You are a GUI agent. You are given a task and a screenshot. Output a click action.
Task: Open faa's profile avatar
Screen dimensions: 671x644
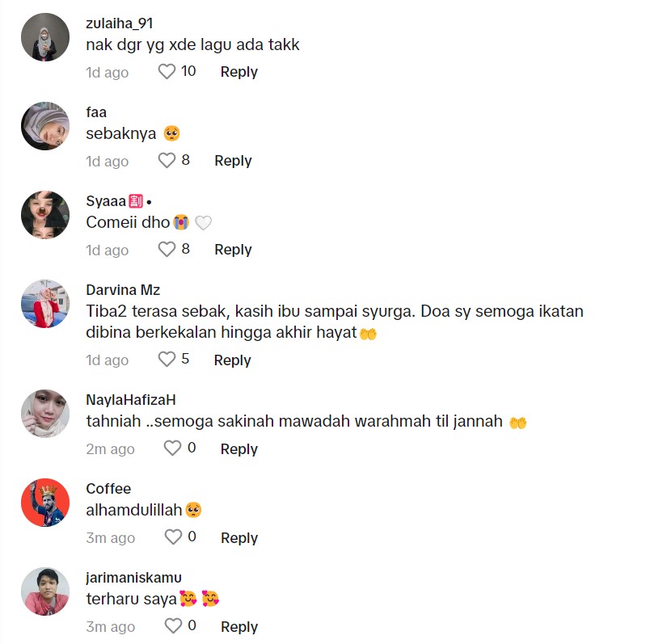click(45, 126)
